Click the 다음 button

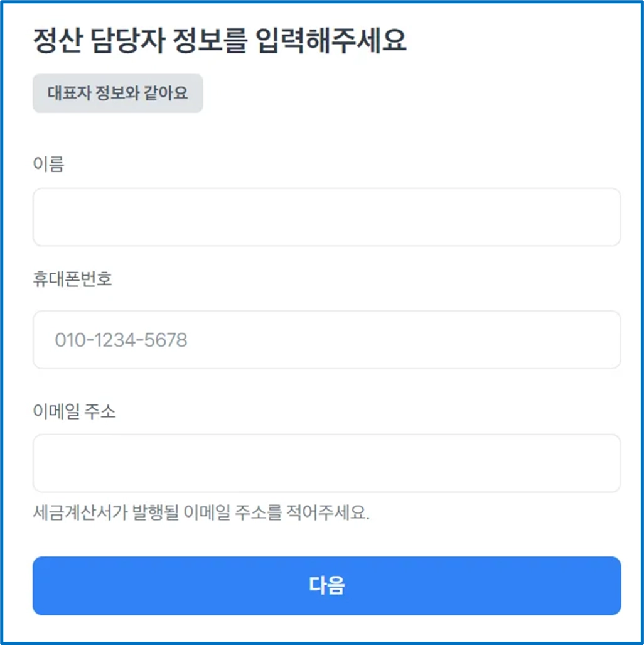point(326,586)
